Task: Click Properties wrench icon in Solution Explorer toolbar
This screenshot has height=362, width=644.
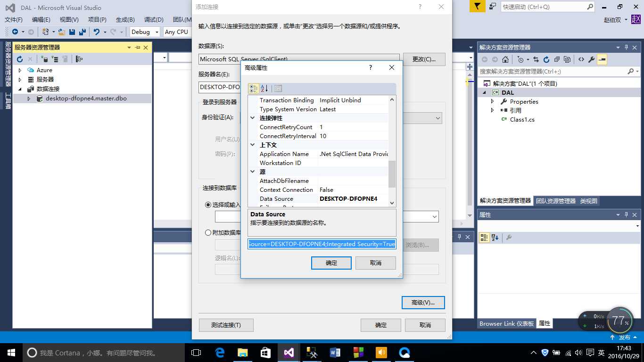Action: 592,59
